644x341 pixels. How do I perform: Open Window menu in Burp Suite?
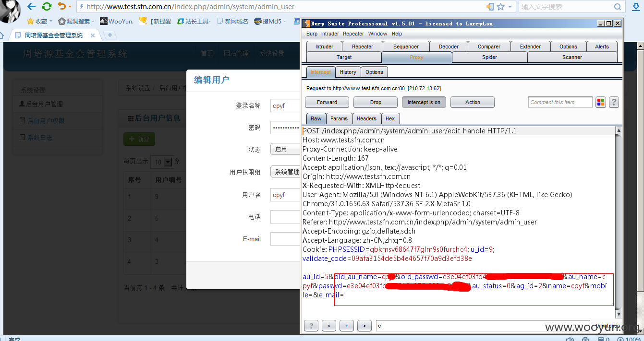pyautogui.click(x=377, y=34)
